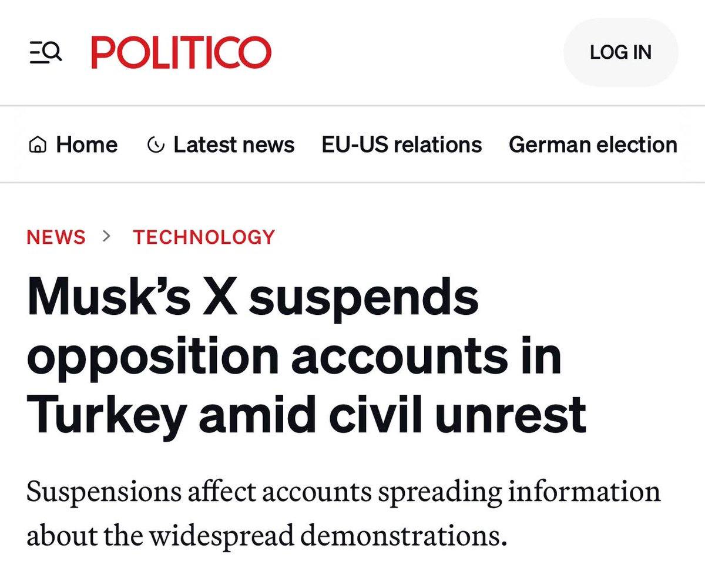
Task: Click the breadcrumb chevron after NEWS
Action: pyautogui.click(x=107, y=237)
